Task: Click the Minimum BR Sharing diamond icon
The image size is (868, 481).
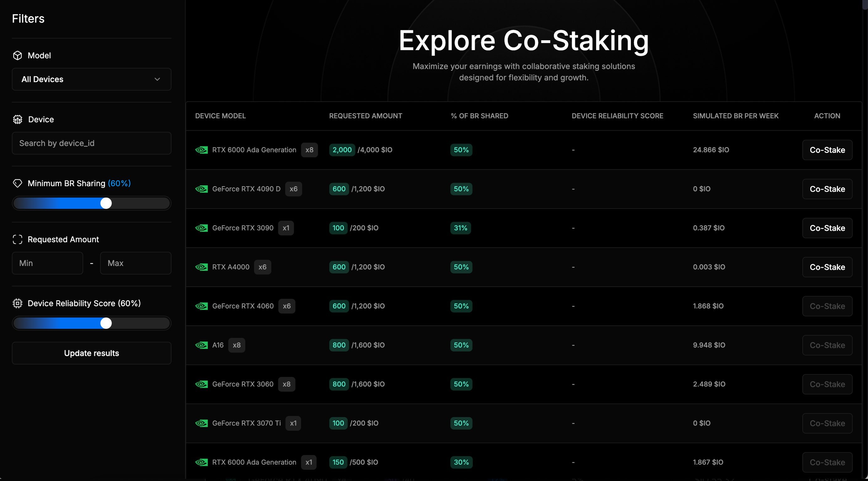Action: click(x=18, y=183)
